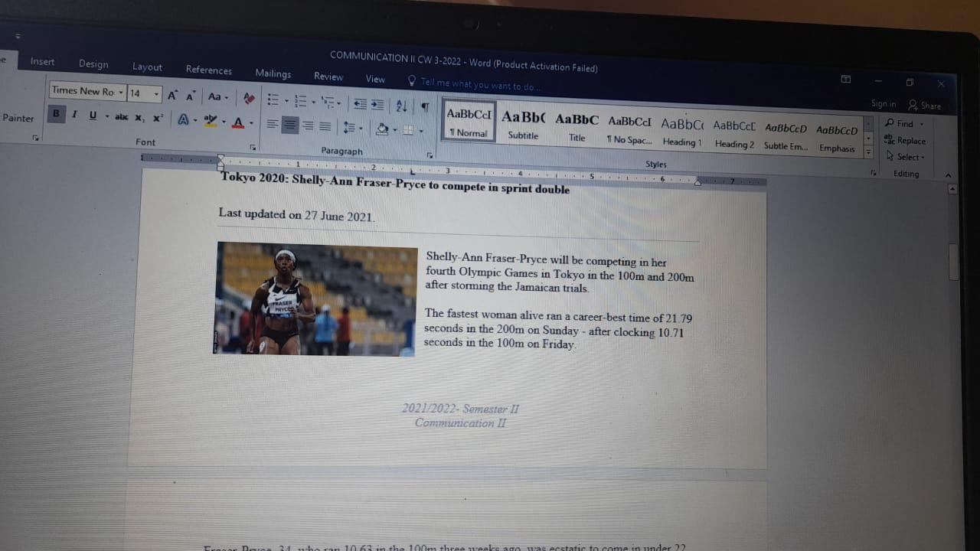Click Find in Editing group
Viewport: 980px width, 551px height.
click(x=904, y=123)
